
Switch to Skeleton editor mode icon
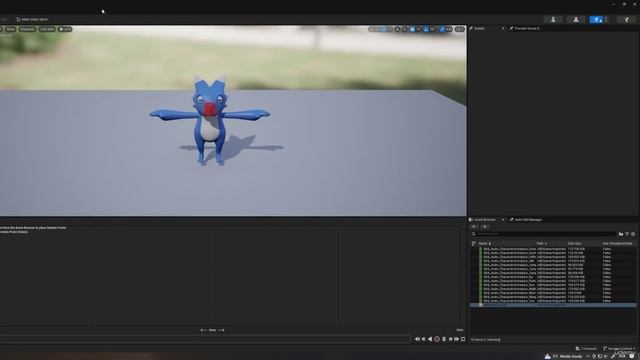553,19
